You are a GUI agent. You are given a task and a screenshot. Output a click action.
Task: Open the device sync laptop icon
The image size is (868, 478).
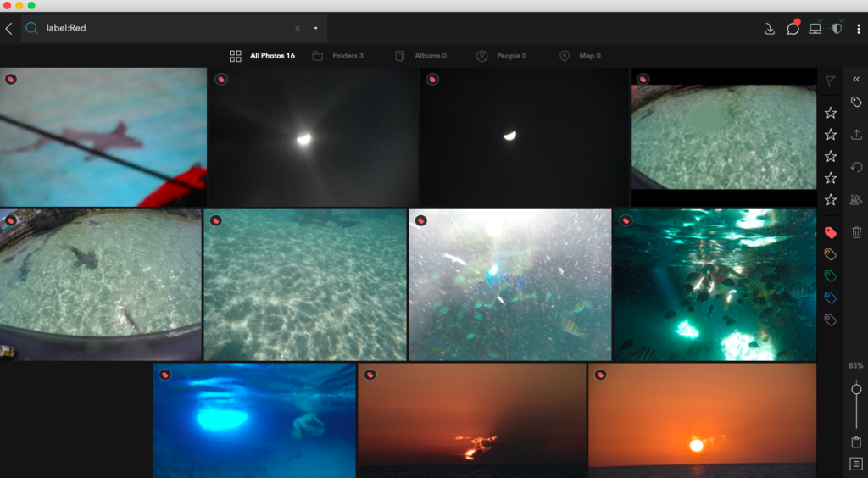(815, 28)
